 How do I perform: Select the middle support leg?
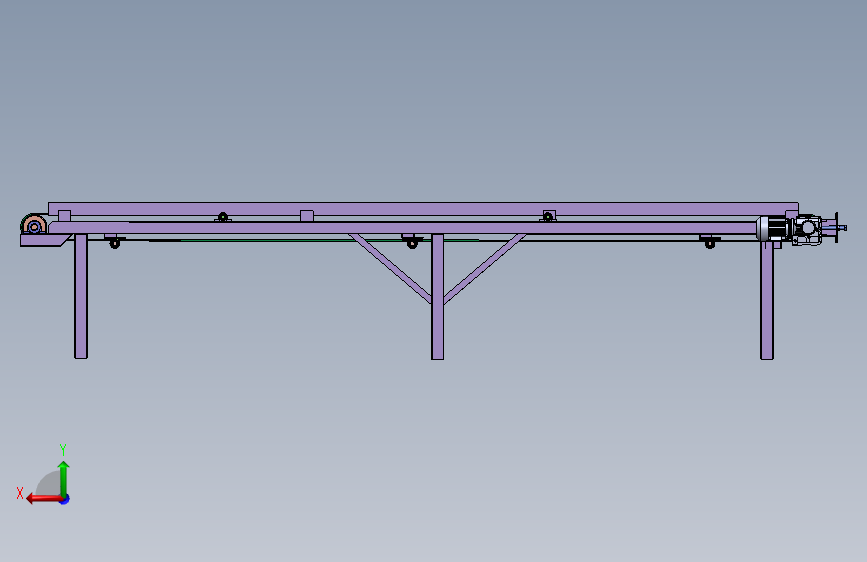point(437,297)
